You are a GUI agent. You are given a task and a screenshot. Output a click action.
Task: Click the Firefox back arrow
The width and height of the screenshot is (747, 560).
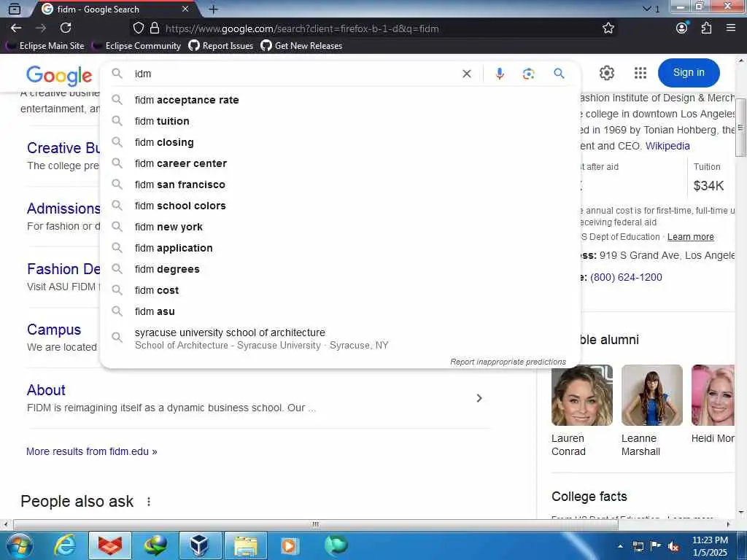point(16,28)
